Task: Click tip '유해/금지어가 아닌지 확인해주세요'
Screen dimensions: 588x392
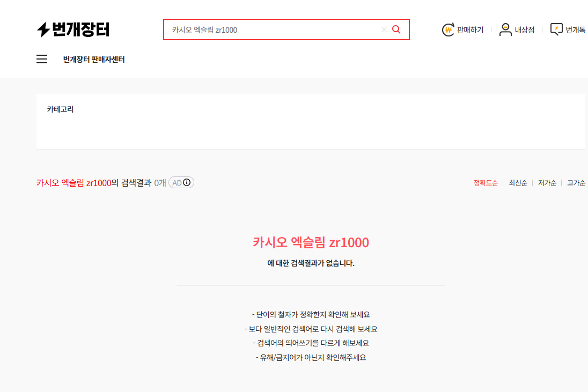Action: click(311, 358)
